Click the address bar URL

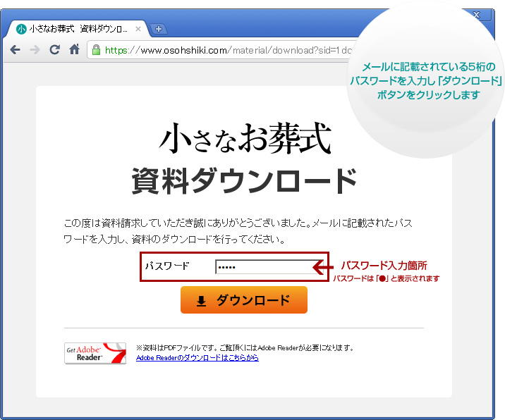click(x=229, y=50)
